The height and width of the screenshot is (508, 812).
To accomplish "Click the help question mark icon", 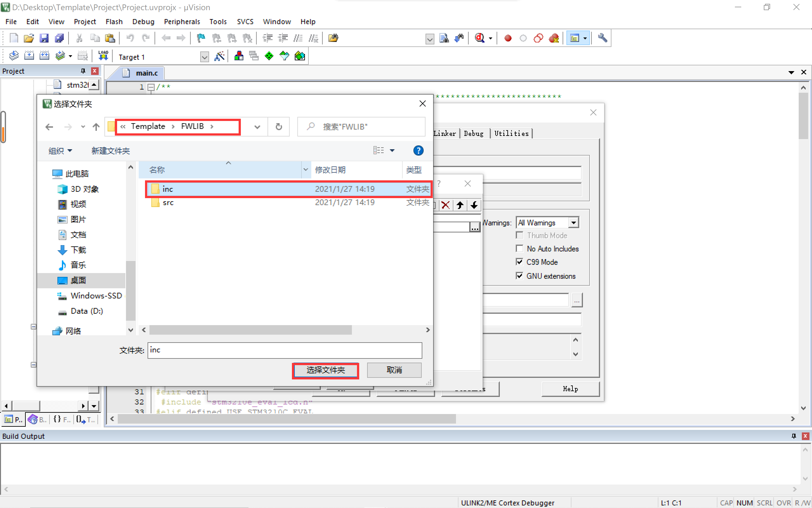I will 418,150.
